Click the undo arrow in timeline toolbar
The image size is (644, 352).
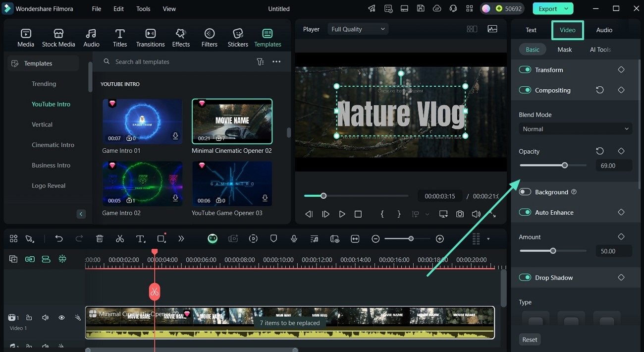coord(59,238)
